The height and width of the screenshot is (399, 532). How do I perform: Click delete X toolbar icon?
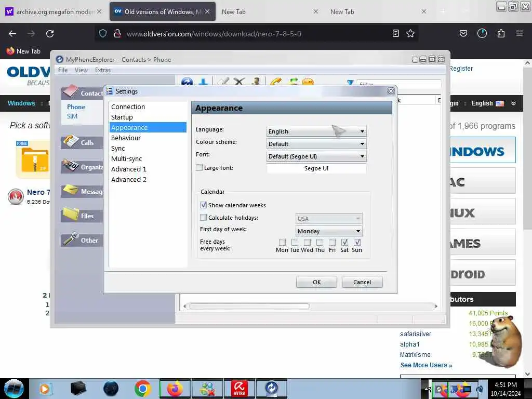pos(239,82)
